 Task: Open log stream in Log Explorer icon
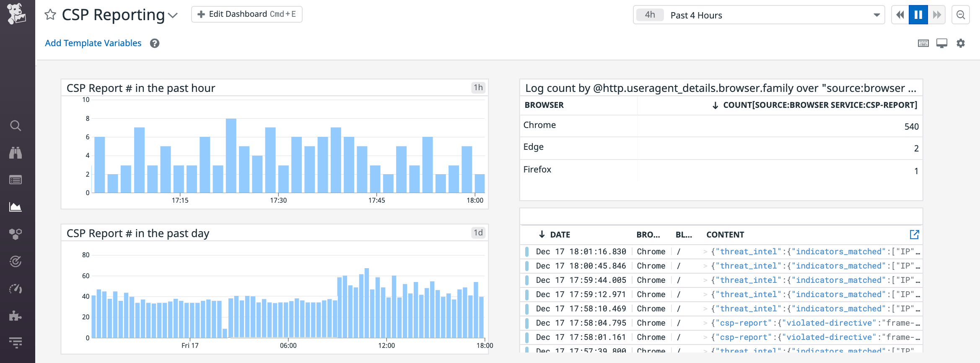click(x=914, y=235)
